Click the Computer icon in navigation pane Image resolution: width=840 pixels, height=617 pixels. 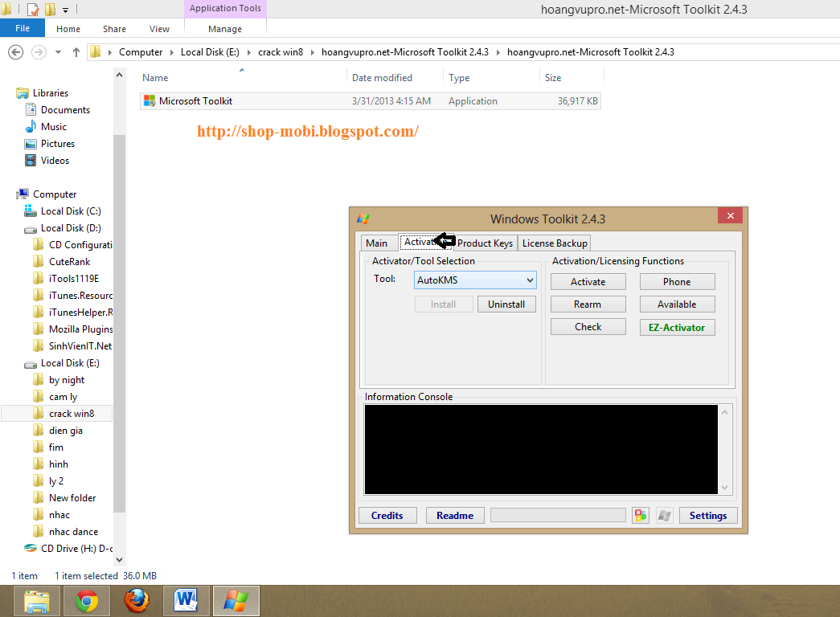23,194
